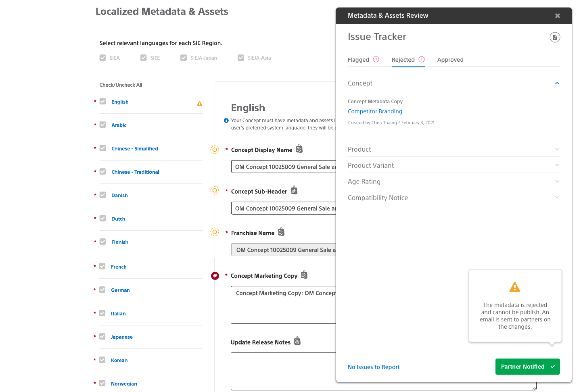The width and height of the screenshot is (581, 392).
Task: Switch to the Flagged tab
Action: [358, 60]
